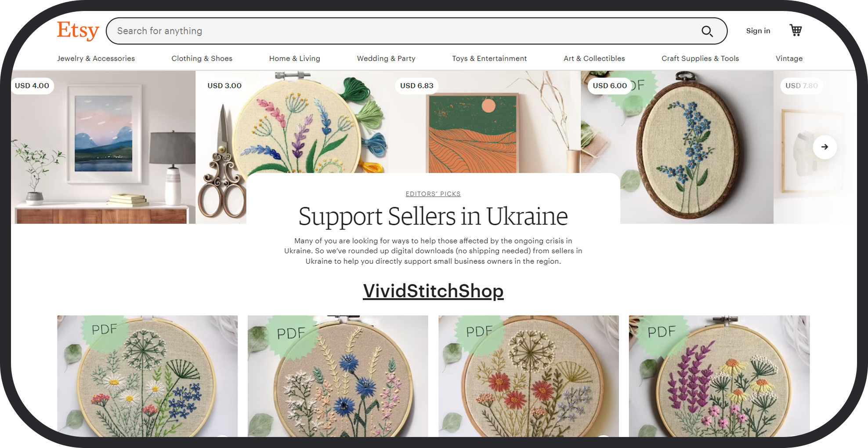Image resolution: width=868 pixels, height=448 pixels.
Task: Open Craft Supplies & Tools category
Action: pyautogui.click(x=700, y=58)
